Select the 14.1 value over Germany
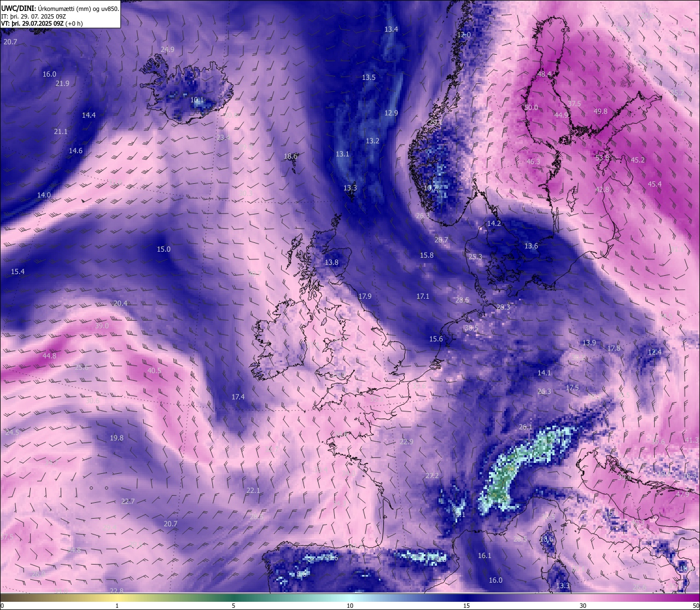 (544, 373)
